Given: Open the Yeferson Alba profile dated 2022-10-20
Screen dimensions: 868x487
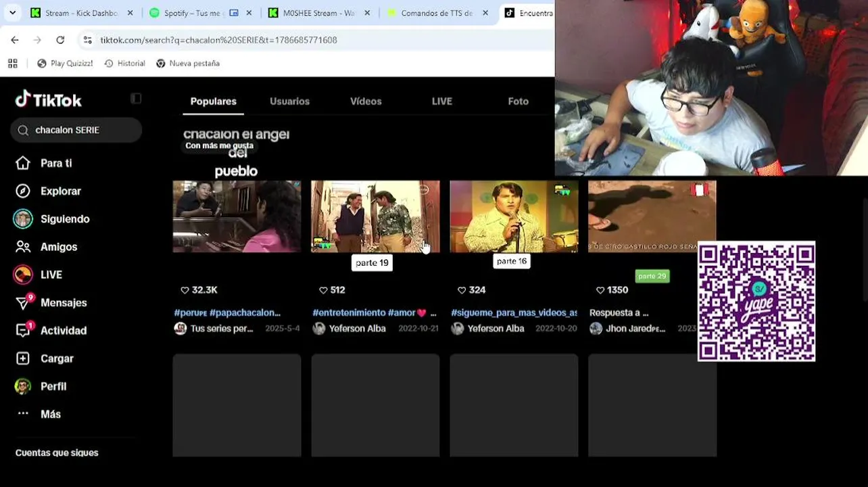Looking at the screenshot, I should click(x=496, y=328).
